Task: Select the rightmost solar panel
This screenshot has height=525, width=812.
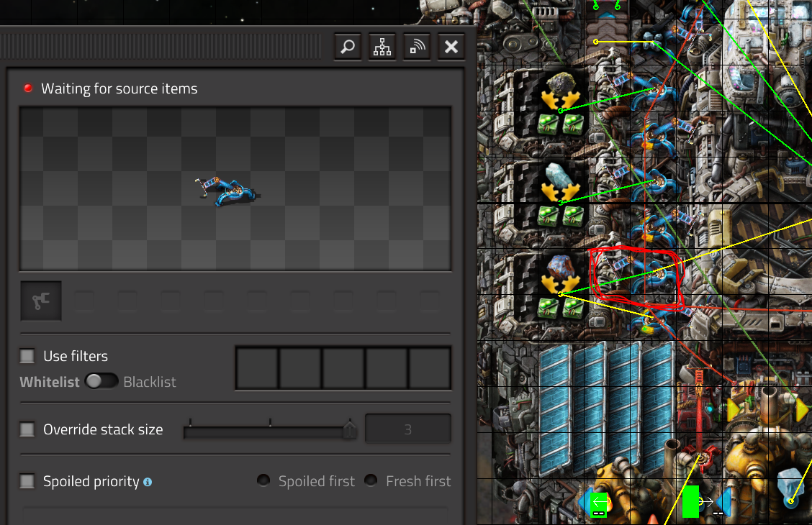Action: (658, 410)
